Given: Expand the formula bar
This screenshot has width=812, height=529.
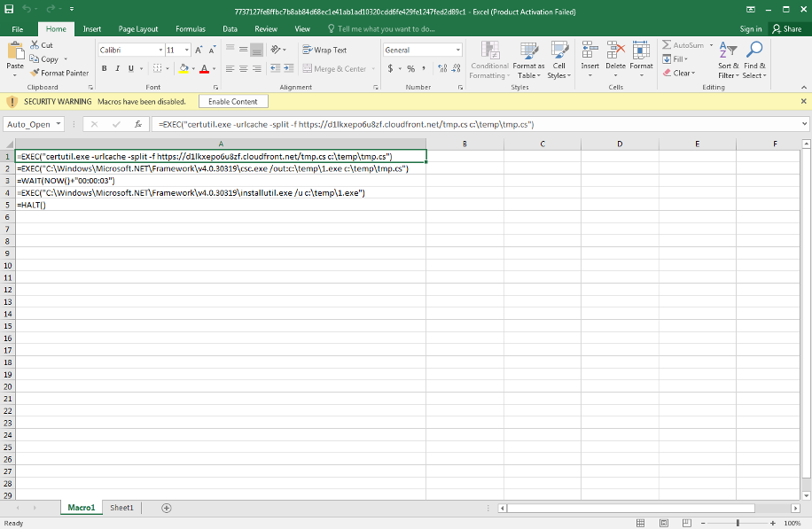Looking at the screenshot, I should 804,124.
